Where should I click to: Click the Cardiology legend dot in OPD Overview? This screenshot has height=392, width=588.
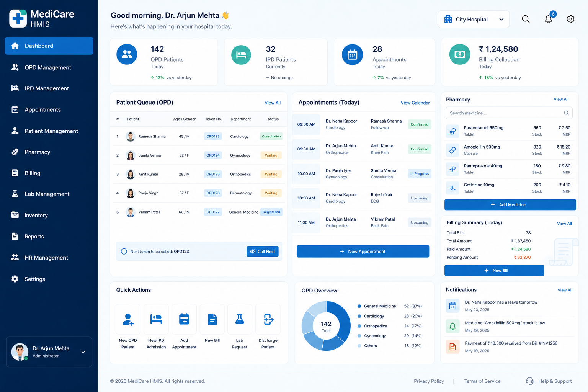359,316
